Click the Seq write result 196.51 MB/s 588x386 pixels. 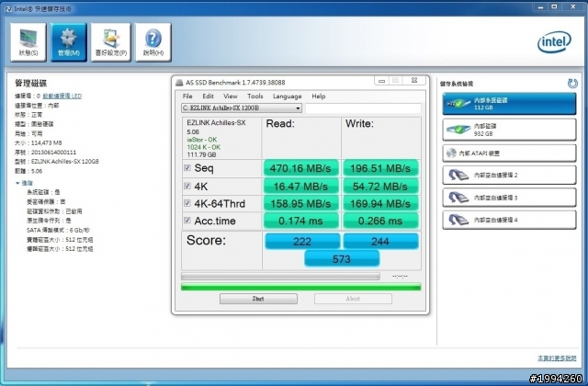380,168
